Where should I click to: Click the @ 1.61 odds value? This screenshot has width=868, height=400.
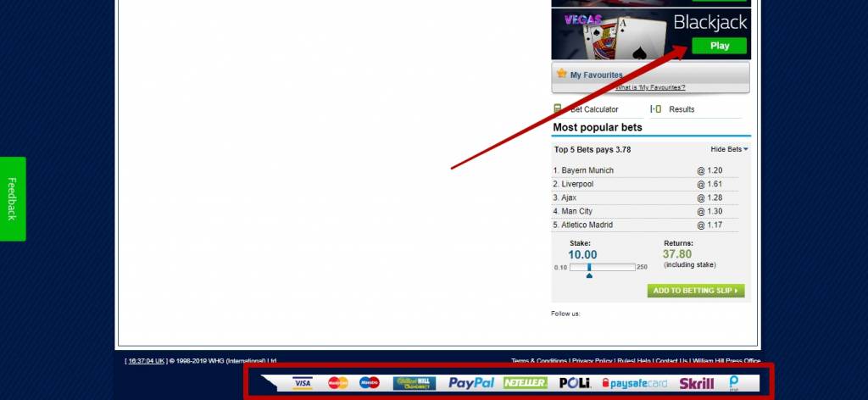tap(709, 184)
